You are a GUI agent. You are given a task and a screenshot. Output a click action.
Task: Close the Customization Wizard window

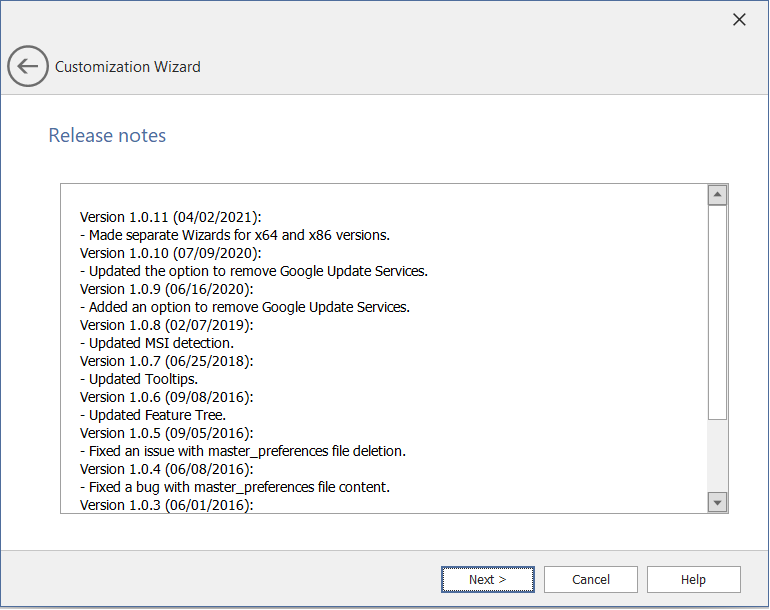(x=739, y=19)
